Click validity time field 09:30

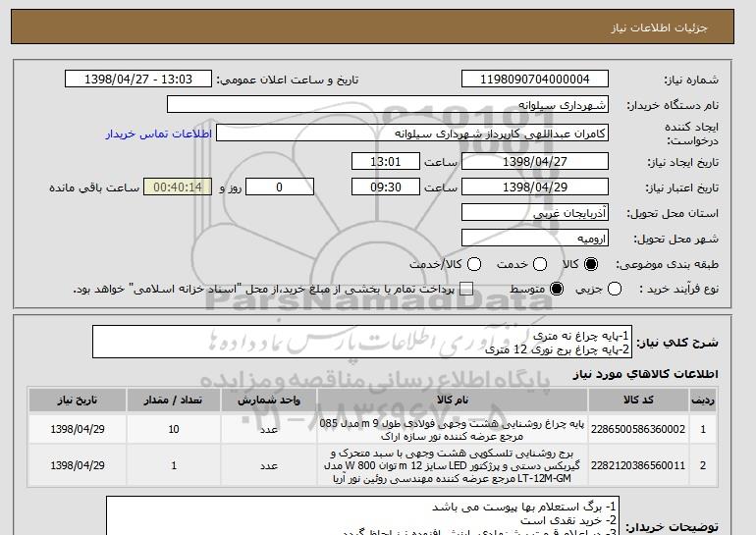[x=386, y=187]
